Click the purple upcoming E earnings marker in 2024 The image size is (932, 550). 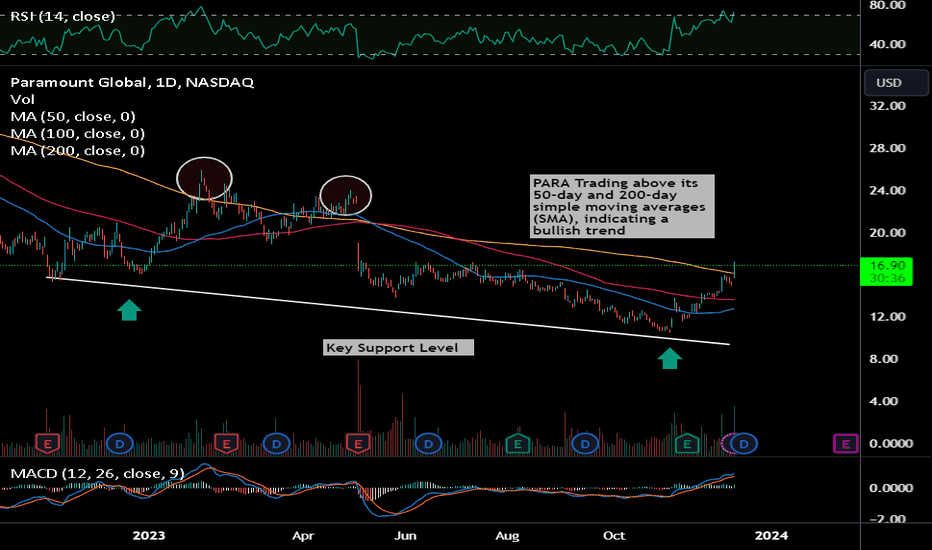845,444
